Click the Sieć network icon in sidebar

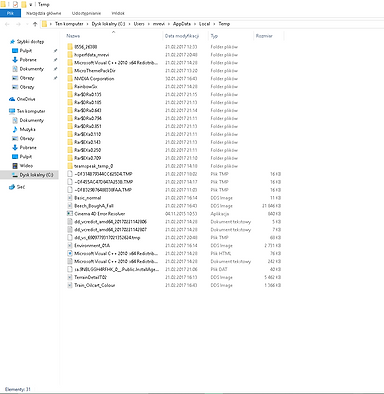12,187
